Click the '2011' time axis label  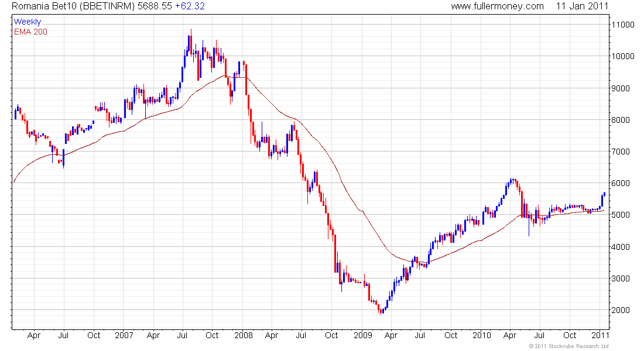click(600, 335)
